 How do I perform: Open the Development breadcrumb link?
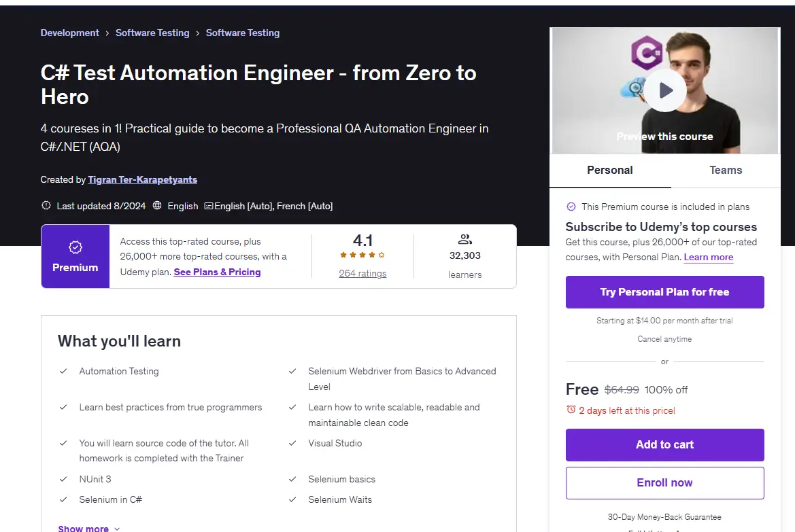coord(70,33)
